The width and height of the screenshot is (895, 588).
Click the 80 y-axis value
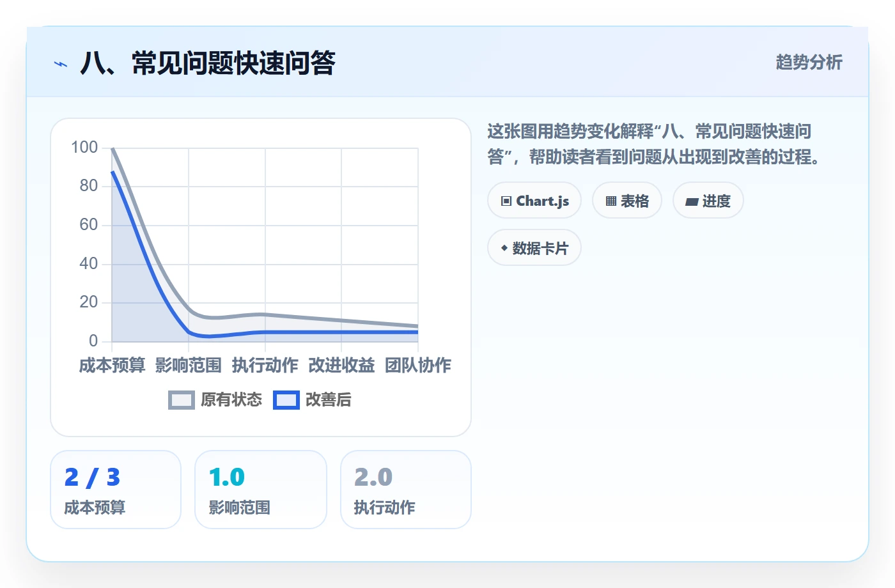tap(89, 186)
